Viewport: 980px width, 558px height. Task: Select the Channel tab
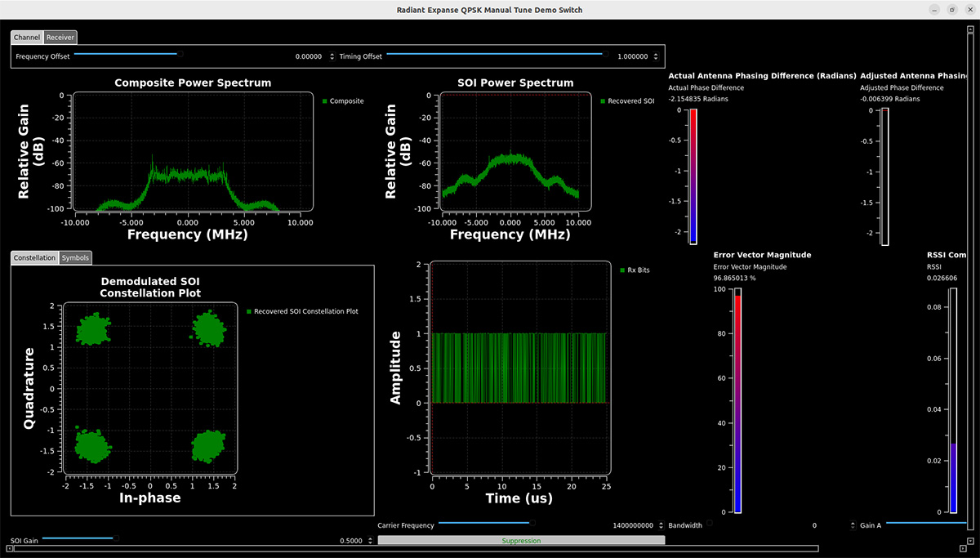pyautogui.click(x=27, y=38)
